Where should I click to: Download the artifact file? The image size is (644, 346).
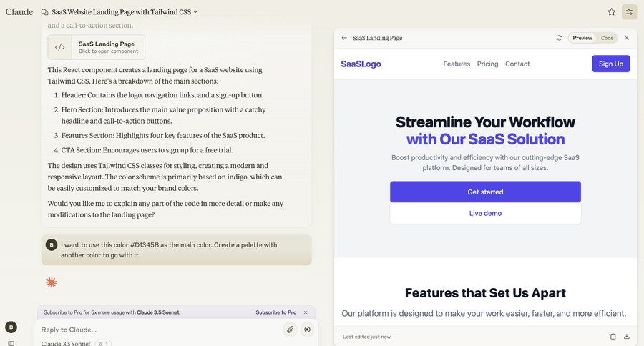pyautogui.click(x=627, y=337)
